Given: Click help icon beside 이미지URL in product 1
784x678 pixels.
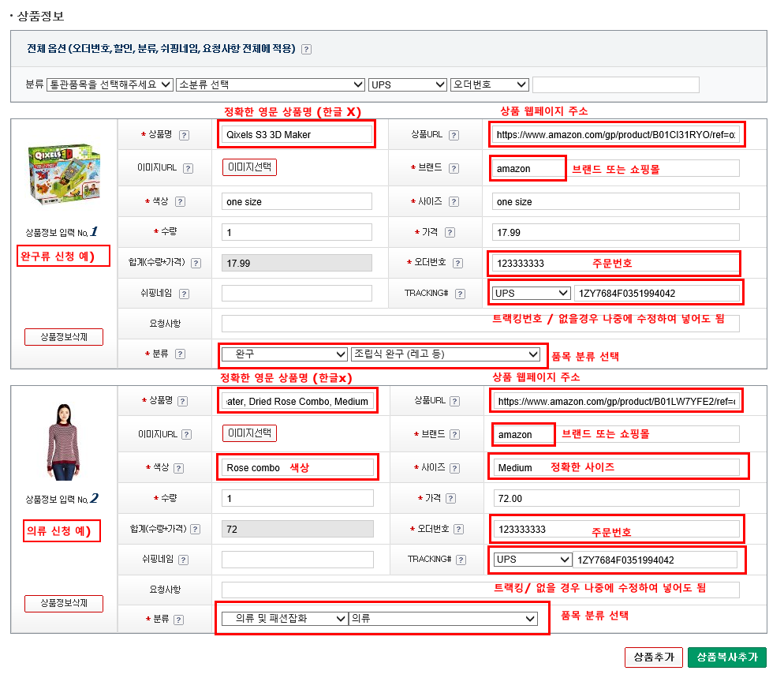Looking at the screenshot, I should [x=188, y=169].
